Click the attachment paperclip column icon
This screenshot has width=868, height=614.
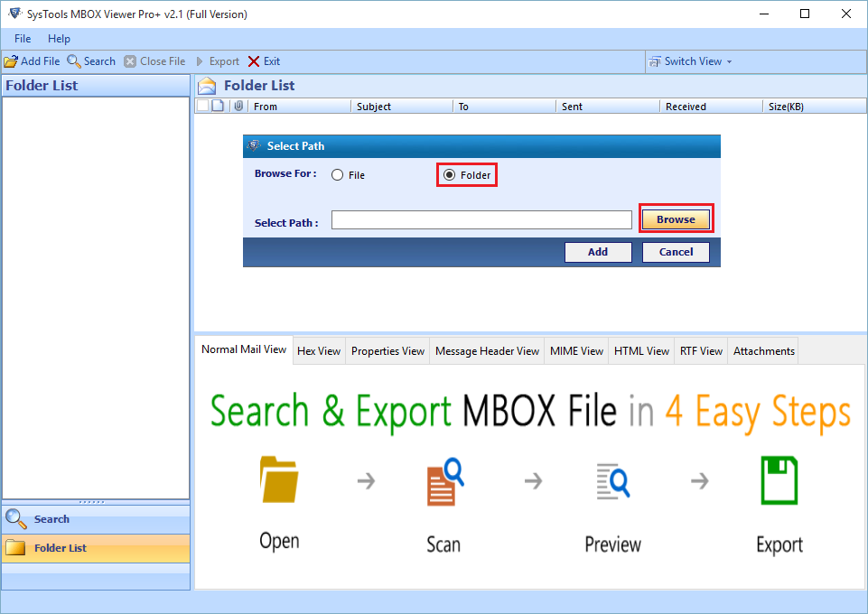238,106
